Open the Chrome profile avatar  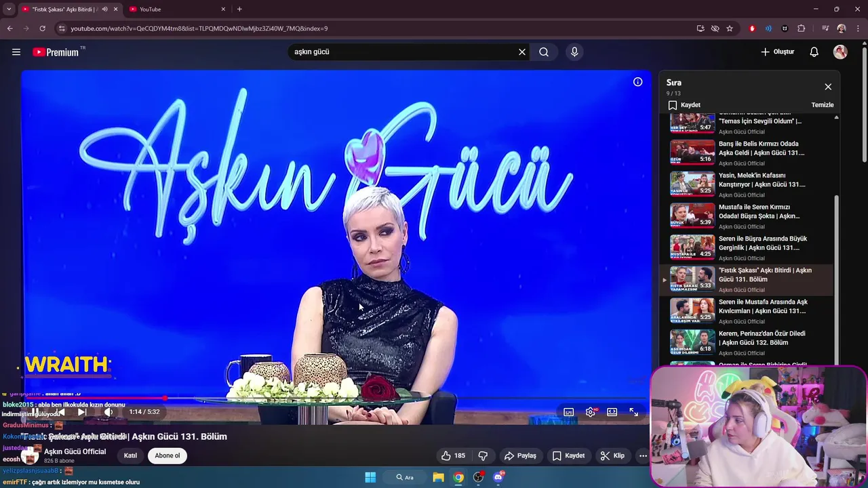coord(842,28)
